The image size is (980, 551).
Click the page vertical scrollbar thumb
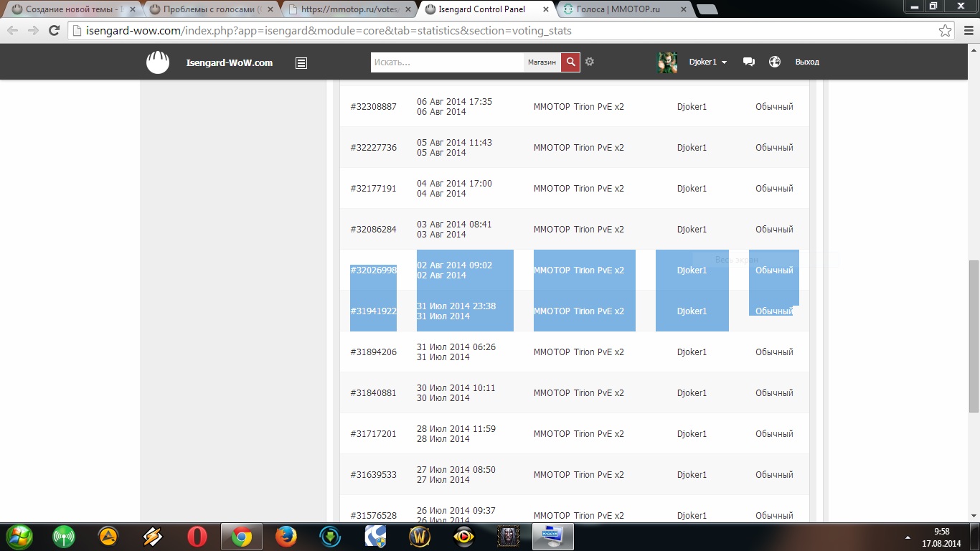(x=974, y=336)
